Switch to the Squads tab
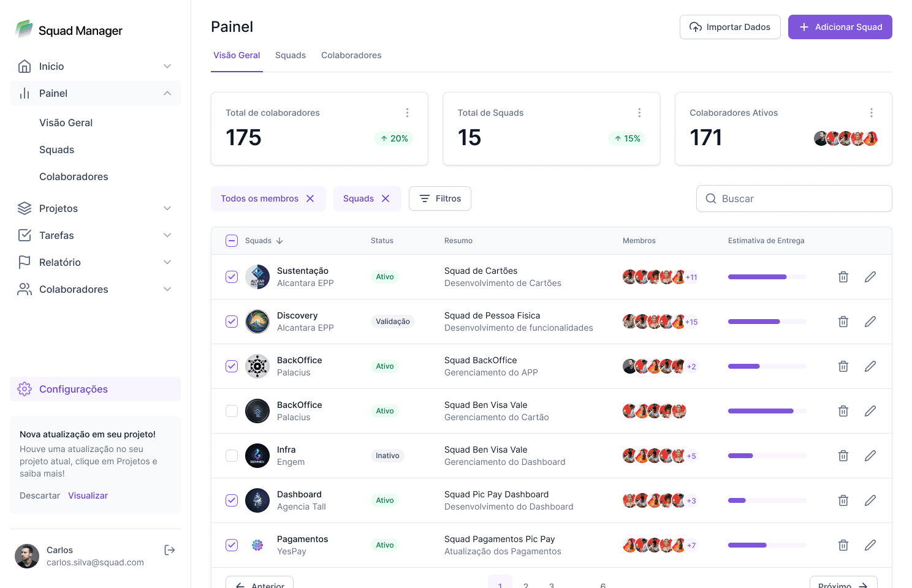The image size is (912, 588). [x=291, y=55]
